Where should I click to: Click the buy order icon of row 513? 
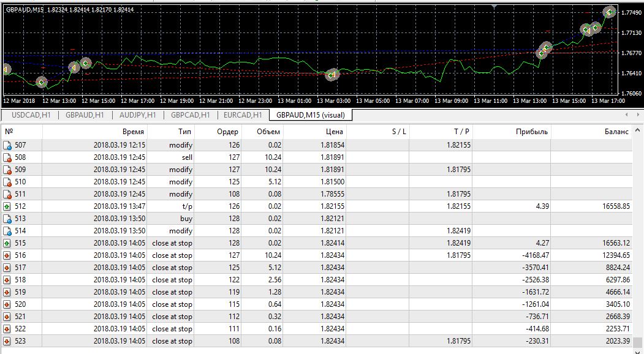(7, 219)
